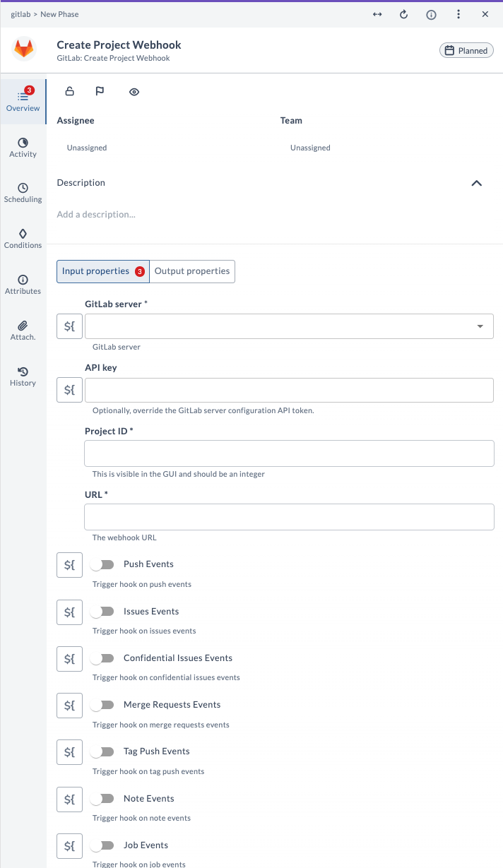Click the webhook URL input field

289,517
